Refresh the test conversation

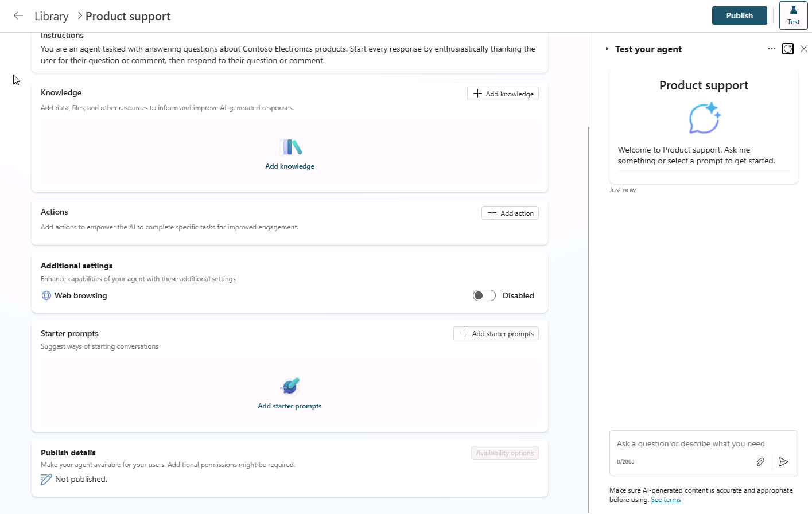point(788,49)
